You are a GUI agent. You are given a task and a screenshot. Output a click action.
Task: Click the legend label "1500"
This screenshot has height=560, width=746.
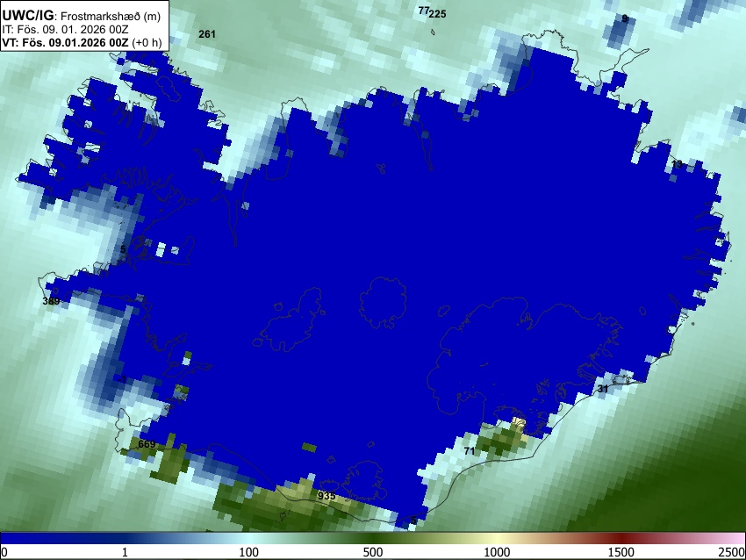click(620, 552)
